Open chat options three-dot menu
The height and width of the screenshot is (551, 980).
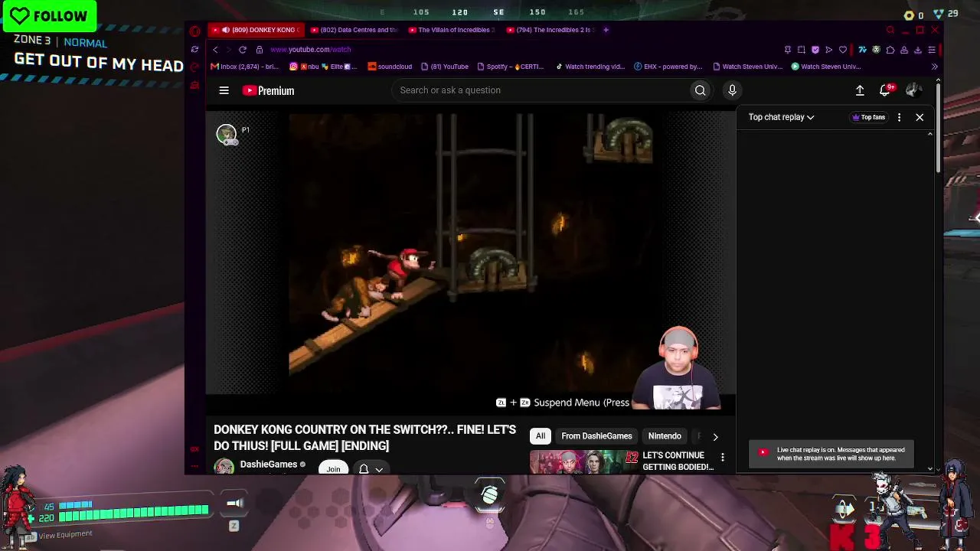[899, 117]
